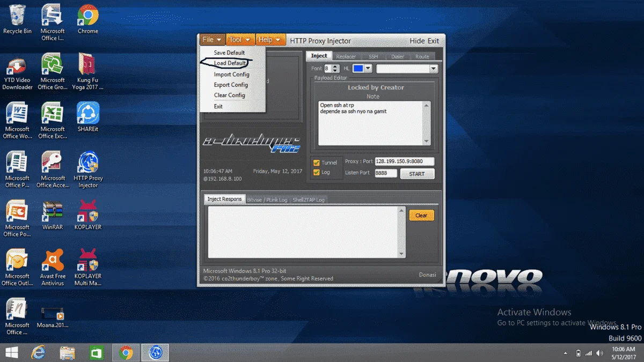
Task: Increase the Font size stepper
Action: pos(336,67)
